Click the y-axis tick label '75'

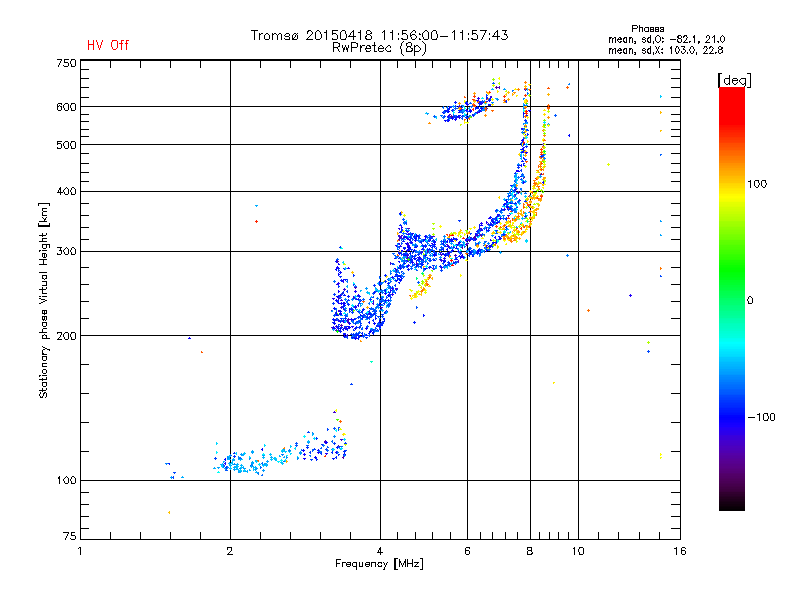70,536
